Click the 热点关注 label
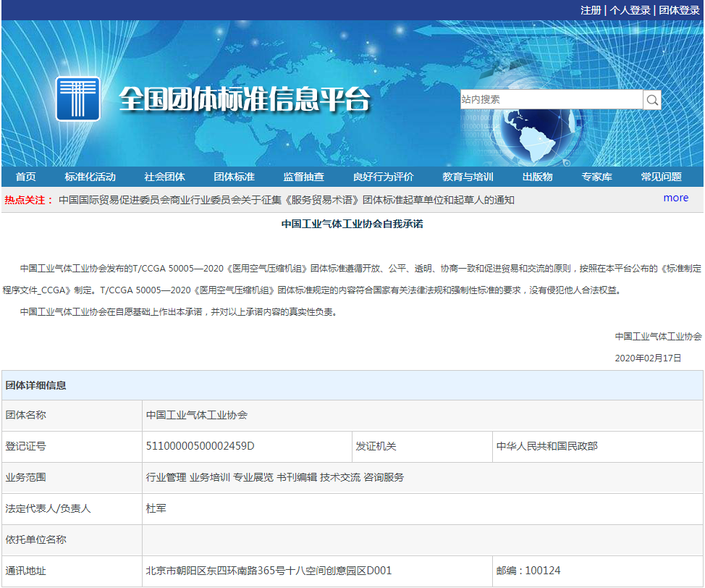Image resolution: width=705 pixels, height=588 pixels. (x=29, y=200)
